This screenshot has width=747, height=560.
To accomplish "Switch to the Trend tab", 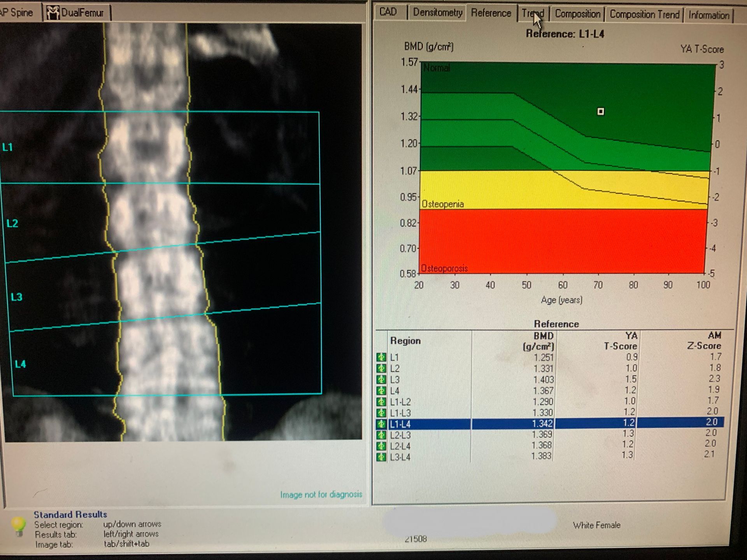I will click(533, 13).
